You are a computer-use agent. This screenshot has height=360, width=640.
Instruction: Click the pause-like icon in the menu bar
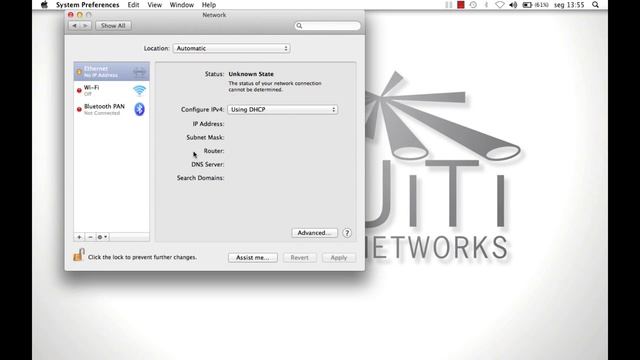point(449,5)
